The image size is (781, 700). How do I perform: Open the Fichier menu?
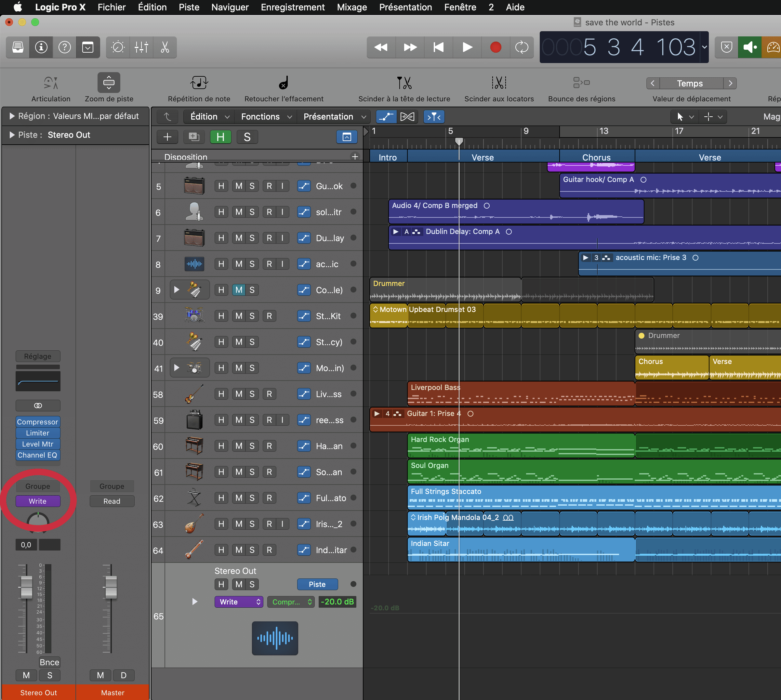112,7
